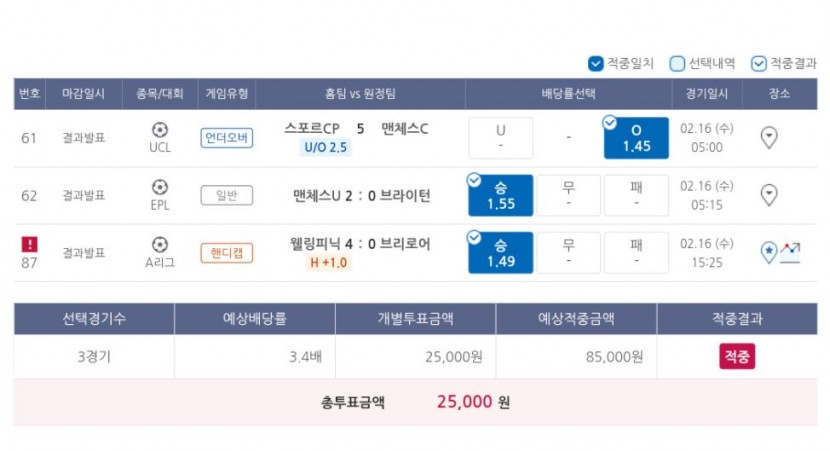
Task: Open venue location pin for match 62
Action: pyautogui.click(x=769, y=195)
